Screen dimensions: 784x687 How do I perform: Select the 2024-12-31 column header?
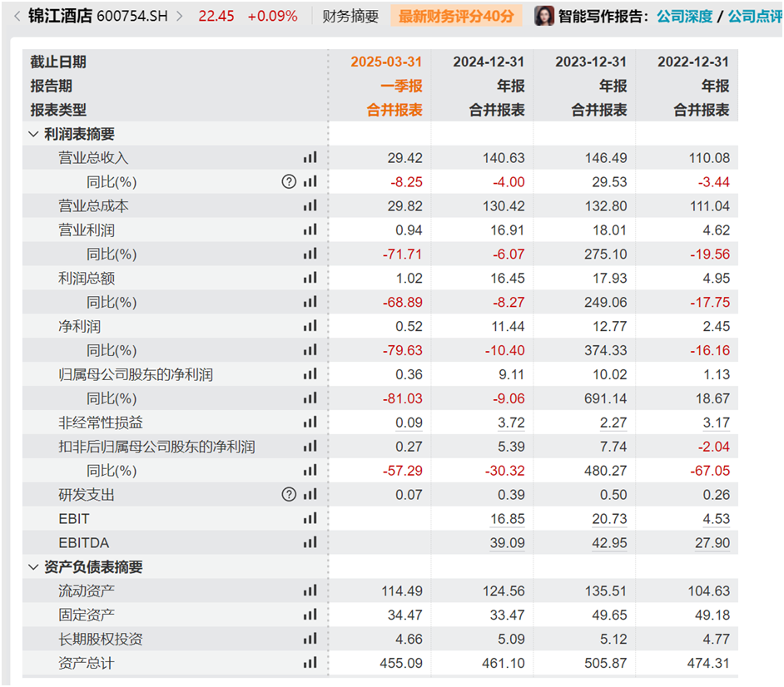point(489,62)
